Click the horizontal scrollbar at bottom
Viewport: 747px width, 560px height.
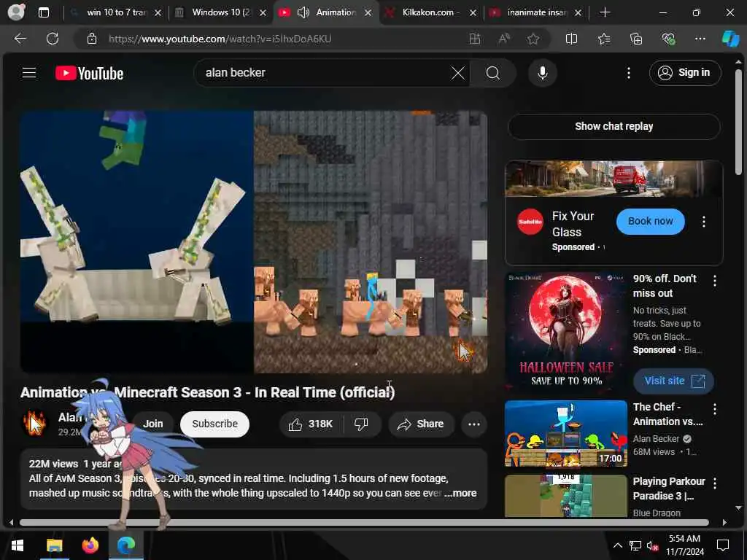point(365,522)
